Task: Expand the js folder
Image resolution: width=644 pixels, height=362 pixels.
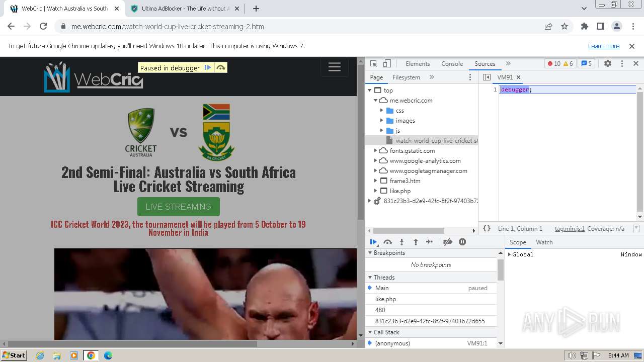Action: coord(382,131)
